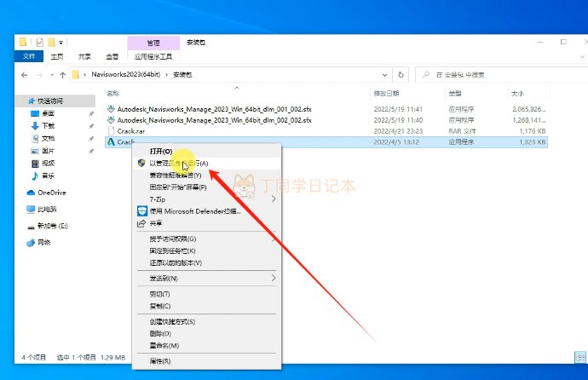Click the OneDrive cloud icon in sidebar
The height and width of the screenshot is (380, 588).
point(31,193)
